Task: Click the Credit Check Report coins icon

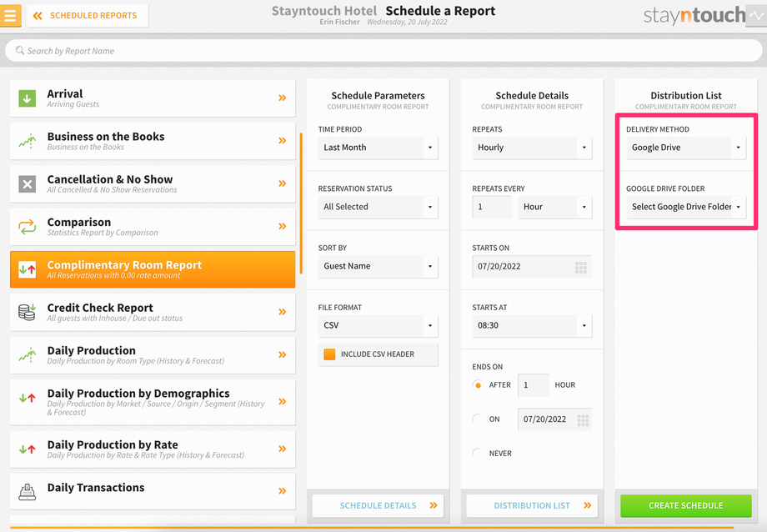Action: click(x=28, y=312)
